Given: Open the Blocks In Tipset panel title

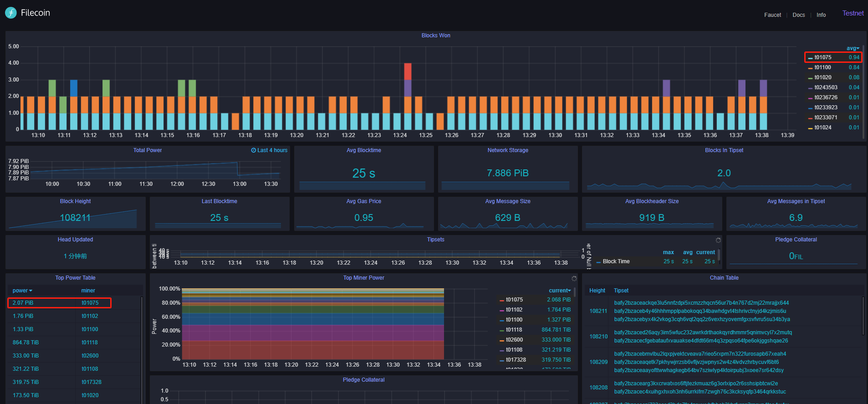Looking at the screenshot, I should (724, 150).
